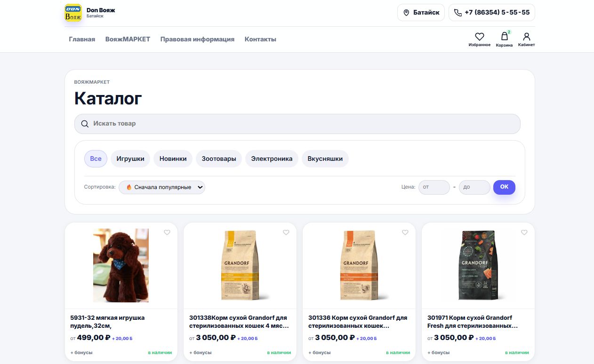Favorite the plush poodle toy with heart
The height and width of the screenshot is (364, 594).
[x=167, y=232]
